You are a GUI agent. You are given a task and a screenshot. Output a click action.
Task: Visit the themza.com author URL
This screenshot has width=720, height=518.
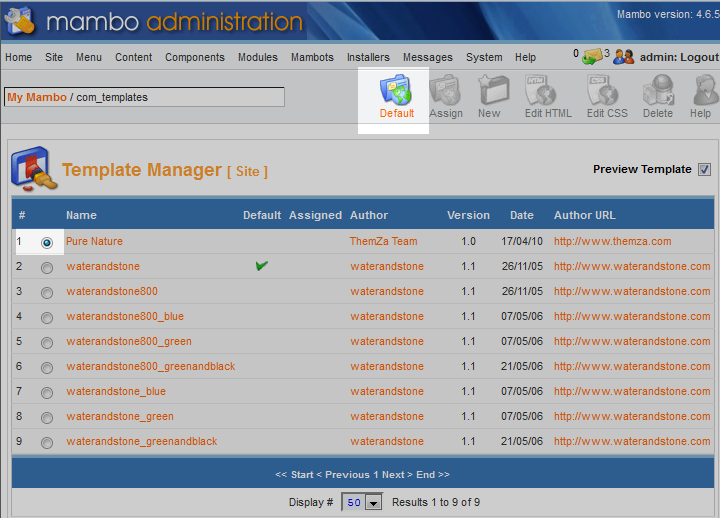tap(612, 241)
